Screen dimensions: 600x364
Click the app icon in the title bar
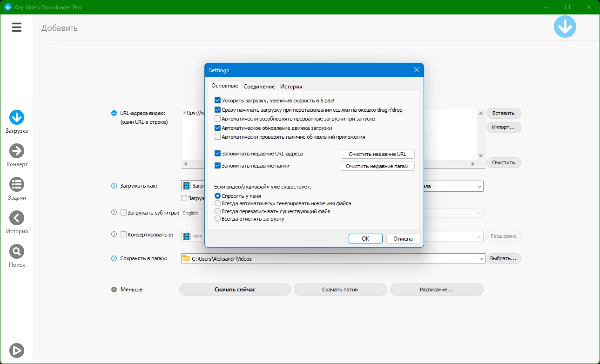7,7
